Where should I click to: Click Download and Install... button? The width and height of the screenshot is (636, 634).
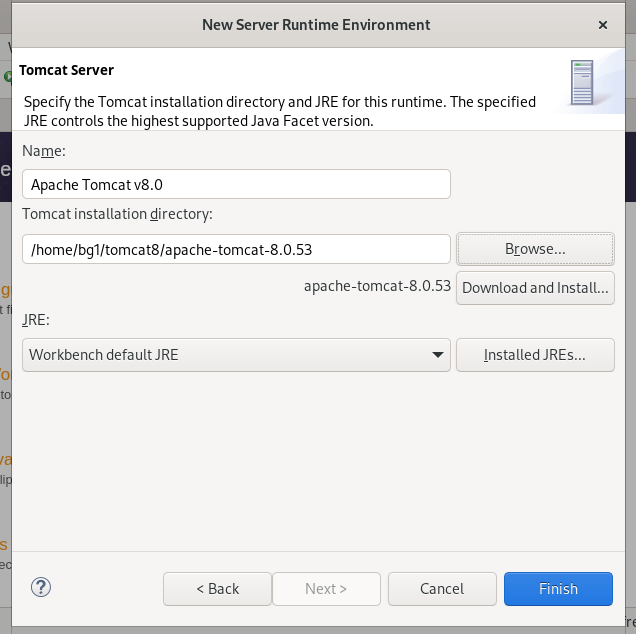(535, 288)
